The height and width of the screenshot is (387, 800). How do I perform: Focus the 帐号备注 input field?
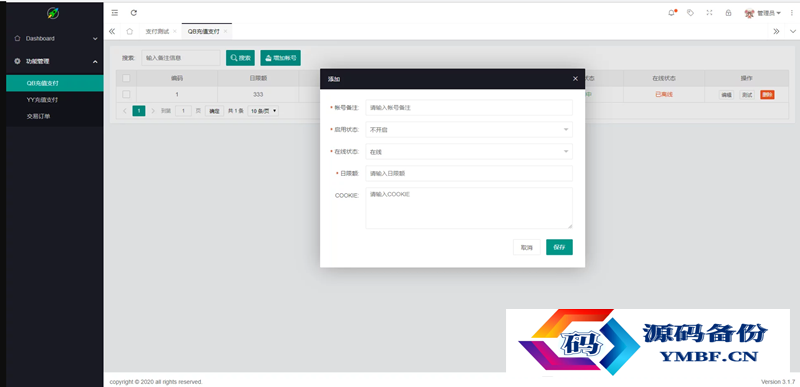point(469,108)
